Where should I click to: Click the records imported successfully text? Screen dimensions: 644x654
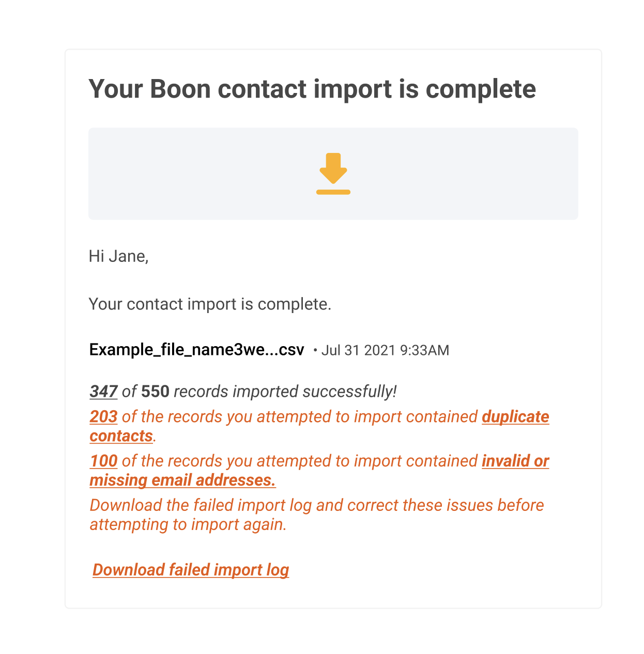coord(285,392)
